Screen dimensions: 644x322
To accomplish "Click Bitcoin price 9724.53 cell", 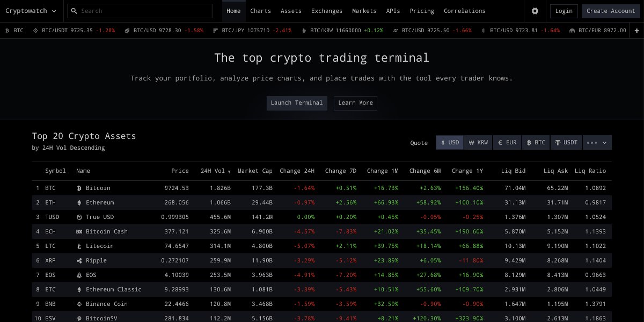I will [177, 188].
